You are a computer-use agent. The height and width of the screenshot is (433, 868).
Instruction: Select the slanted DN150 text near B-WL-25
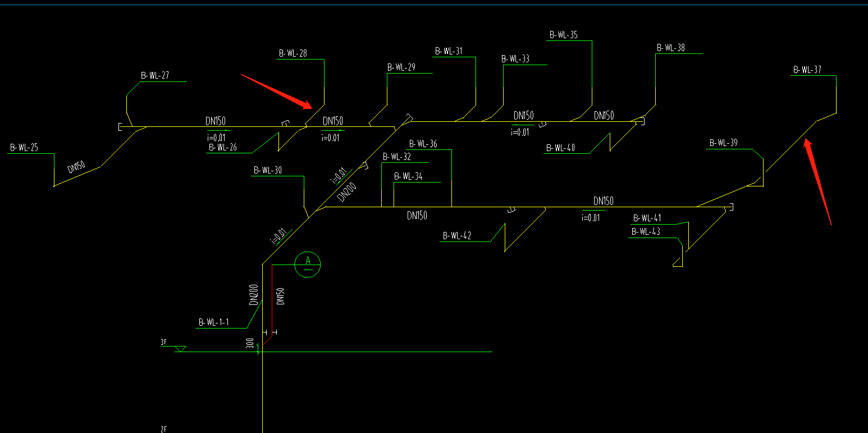pos(76,167)
